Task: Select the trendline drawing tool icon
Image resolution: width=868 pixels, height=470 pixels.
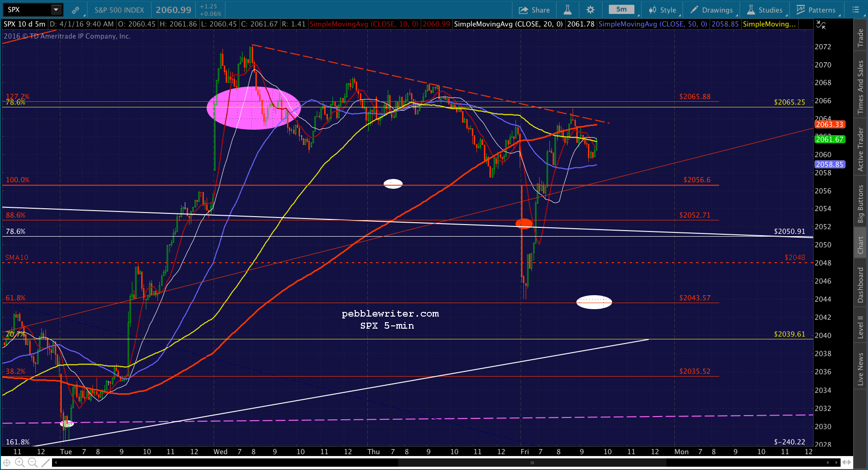Action: [x=46, y=463]
